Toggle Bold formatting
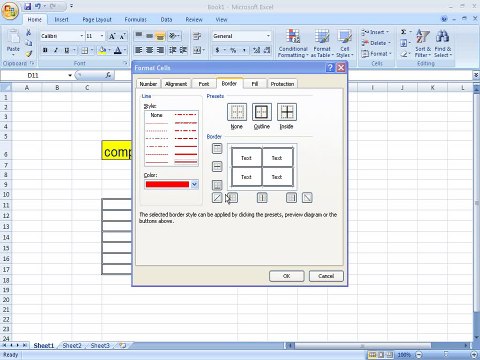The width and height of the screenshot is (480, 360). (x=45, y=50)
